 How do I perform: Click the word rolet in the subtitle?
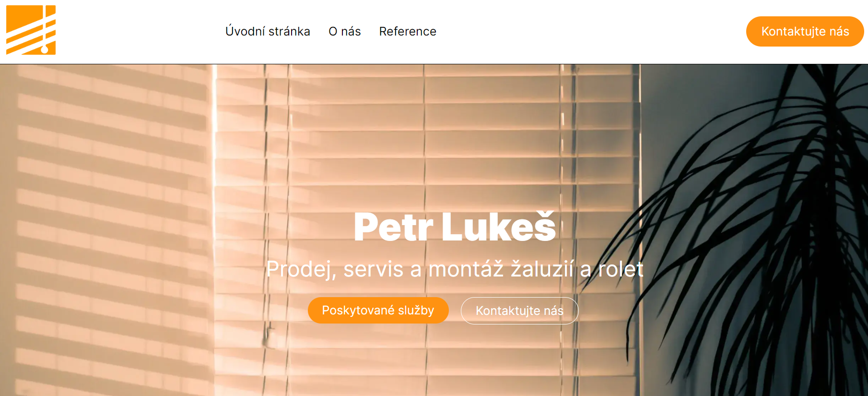click(621, 269)
